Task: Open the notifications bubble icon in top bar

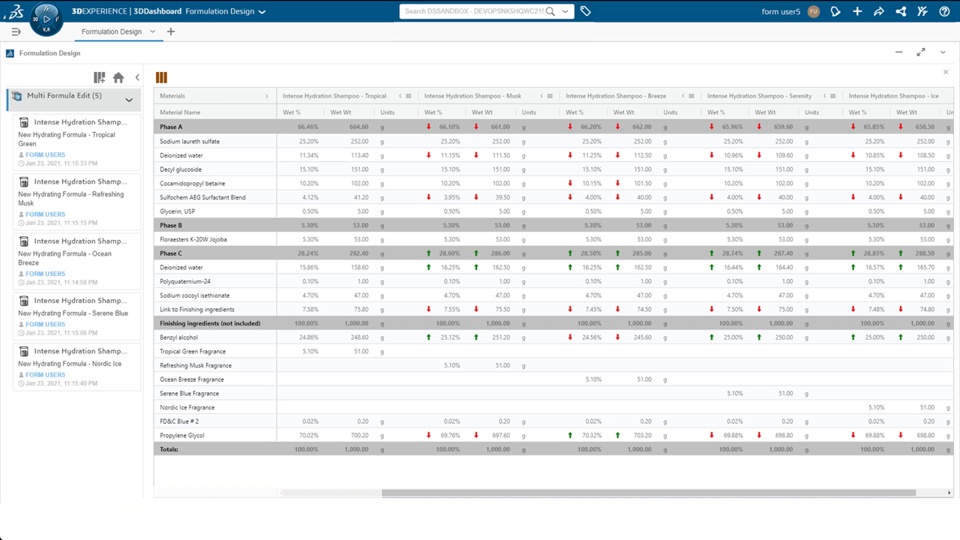Action: pos(835,12)
